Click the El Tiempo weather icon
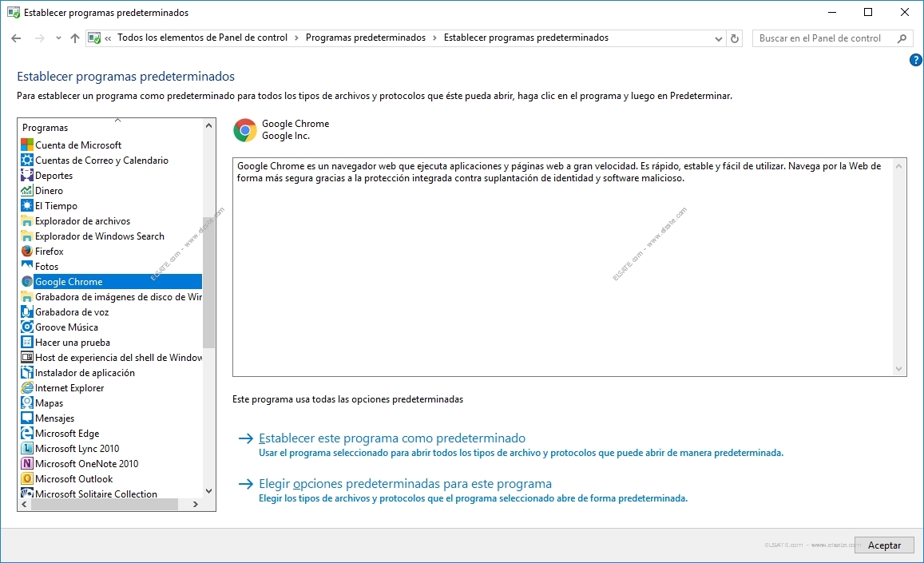This screenshot has width=924, height=563. tap(27, 206)
